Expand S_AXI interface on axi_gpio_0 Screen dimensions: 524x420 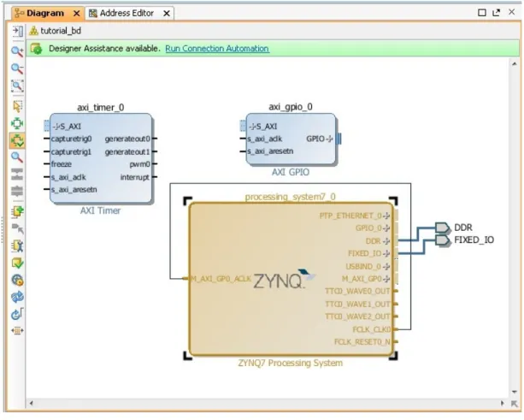click(x=253, y=127)
